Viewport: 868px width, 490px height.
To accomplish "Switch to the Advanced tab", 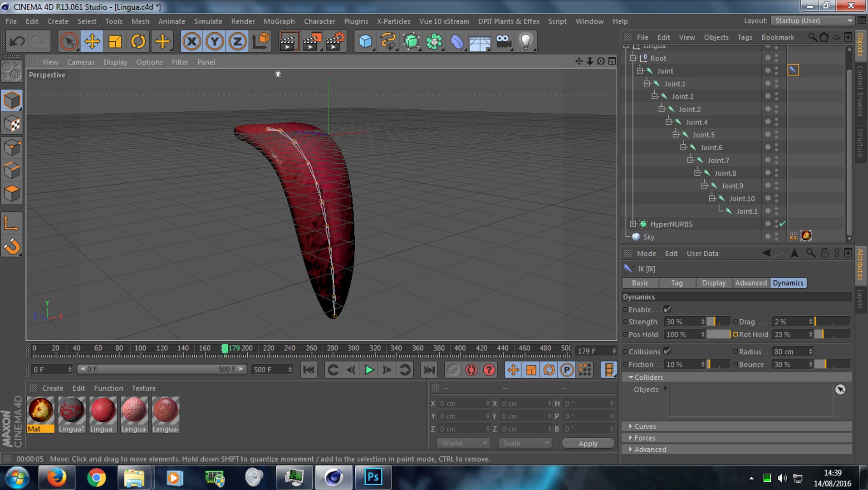I will point(751,283).
